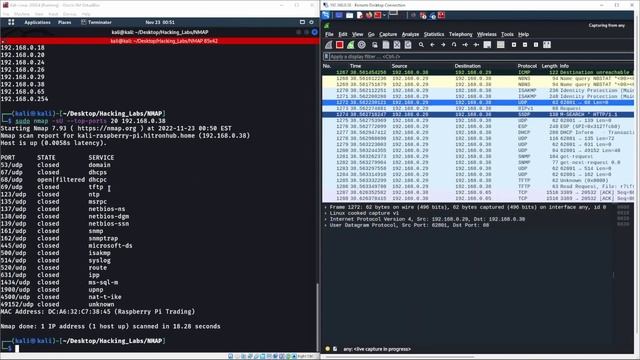Viewport: 640px width, 360px height.
Task: Open Wireshark Telephony menu
Action: 460,34
